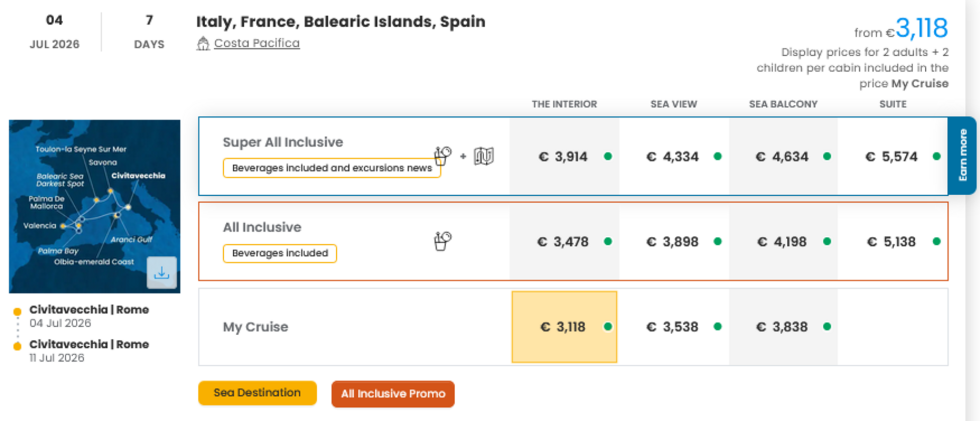Click the All Inclusive beverages icon
Image resolution: width=980 pixels, height=421 pixels.
pos(443,241)
